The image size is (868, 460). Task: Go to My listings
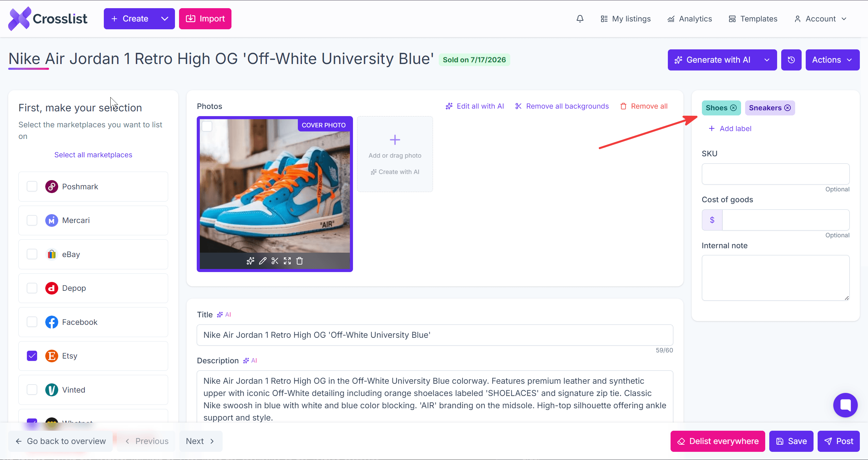[626, 19]
